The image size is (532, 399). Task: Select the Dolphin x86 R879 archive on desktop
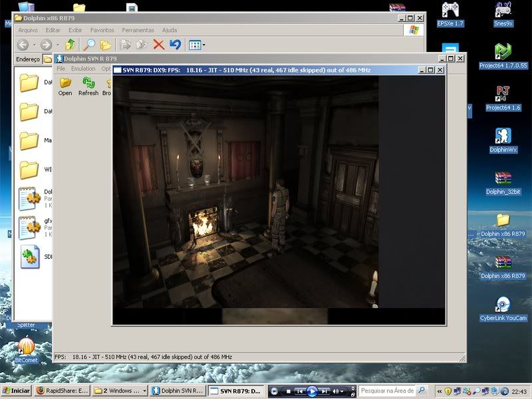tap(503, 267)
